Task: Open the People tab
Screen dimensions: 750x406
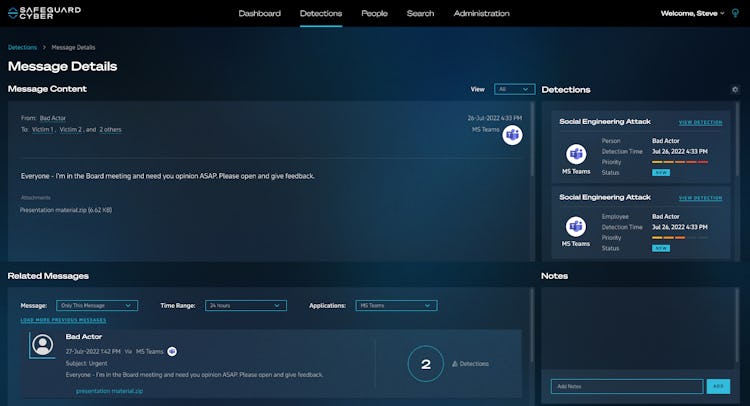Action: coord(375,13)
